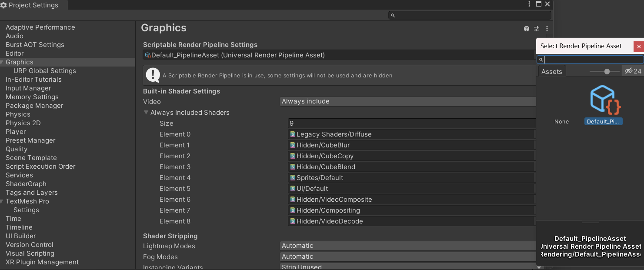Click the Default_PipelineAsset cube thumbnail
The width and height of the screenshot is (644, 270).
click(x=604, y=100)
